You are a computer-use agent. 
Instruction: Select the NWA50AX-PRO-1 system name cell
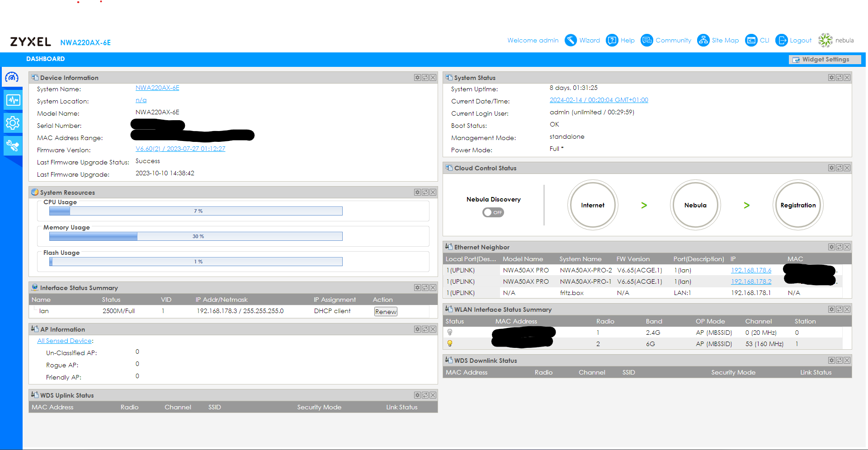click(586, 282)
